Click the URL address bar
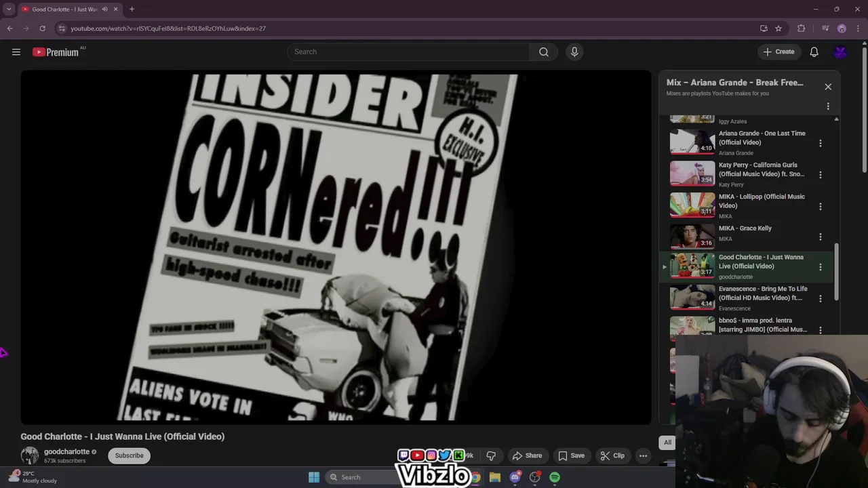Screen dimensions: 868x488 click(x=407, y=28)
